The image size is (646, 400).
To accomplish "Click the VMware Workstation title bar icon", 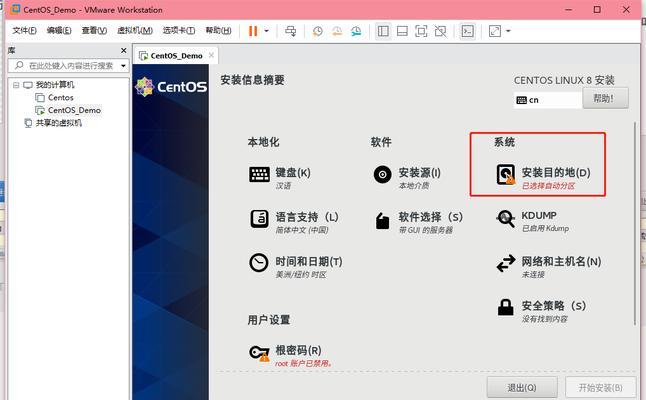I will 15,9.
